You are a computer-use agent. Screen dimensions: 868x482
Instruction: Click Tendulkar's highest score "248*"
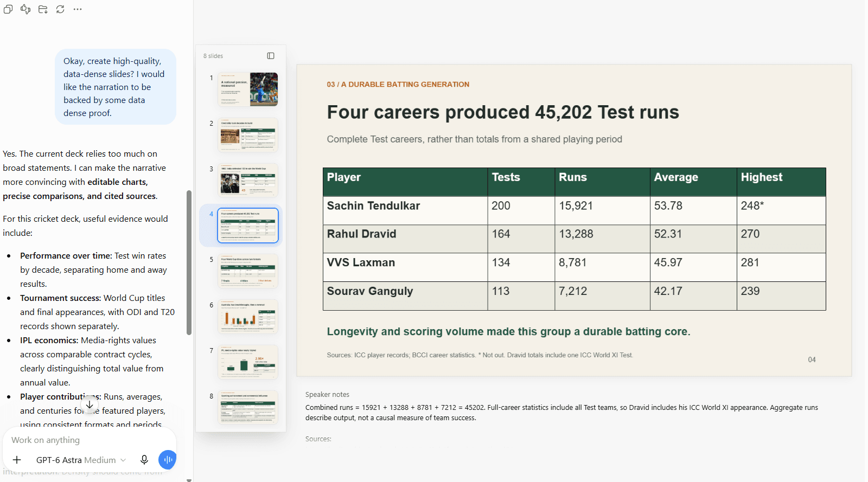752,206
